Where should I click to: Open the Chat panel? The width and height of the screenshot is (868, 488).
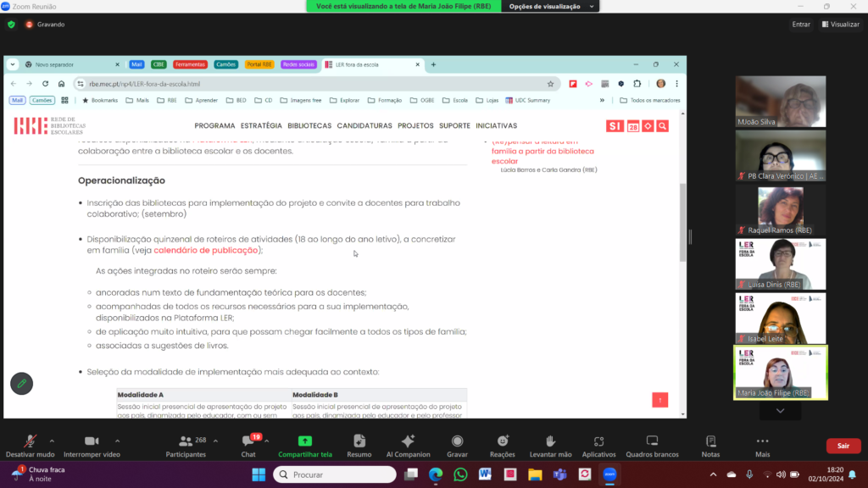pos(248,444)
